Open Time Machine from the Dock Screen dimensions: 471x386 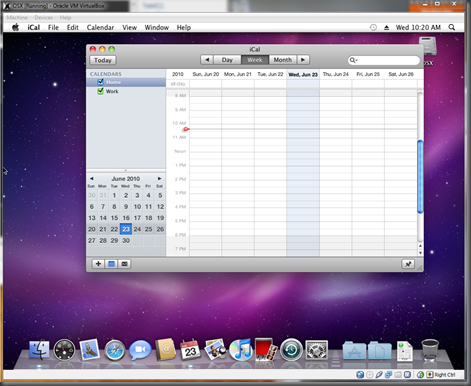point(291,350)
